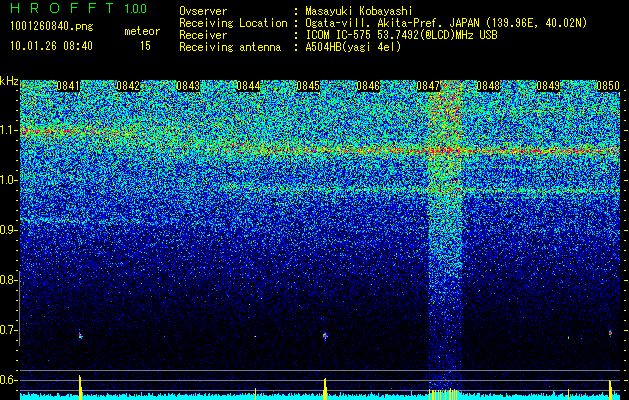The width and height of the screenshot is (629, 400).
Task: Click the 'Ovserver' field label
Action: click(x=203, y=12)
